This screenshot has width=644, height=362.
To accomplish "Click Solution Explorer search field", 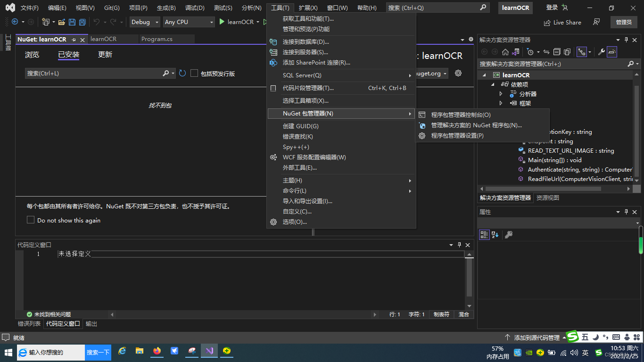I will tap(552, 64).
